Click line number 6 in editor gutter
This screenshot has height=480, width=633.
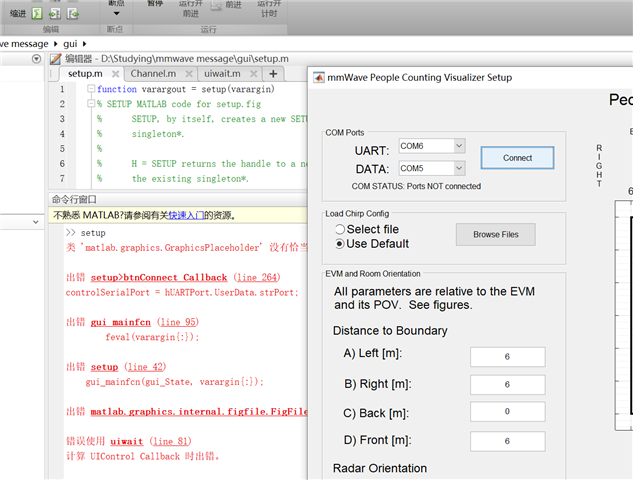click(x=62, y=163)
